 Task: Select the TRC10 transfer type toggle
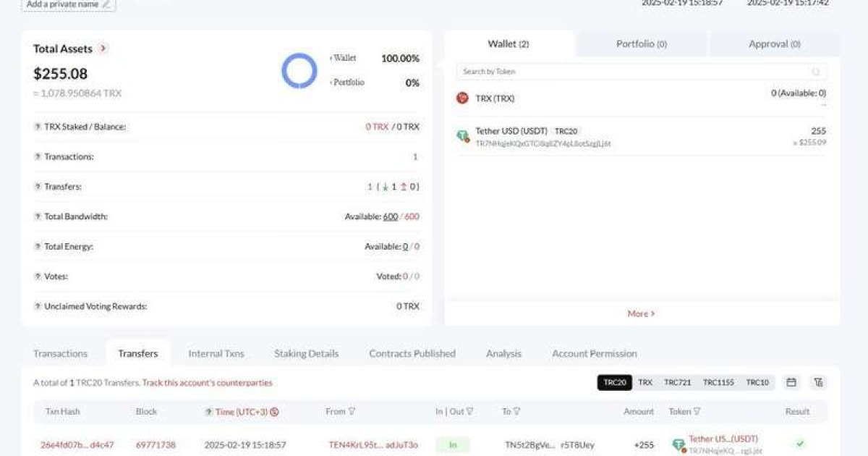click(x=757, y=382)
